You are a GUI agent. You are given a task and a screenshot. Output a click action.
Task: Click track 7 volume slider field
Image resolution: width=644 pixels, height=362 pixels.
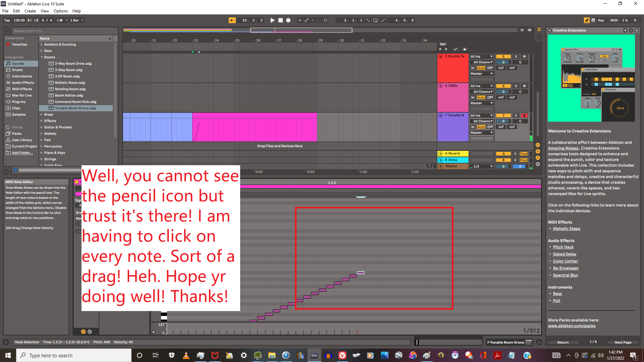[x=503, y=121]
